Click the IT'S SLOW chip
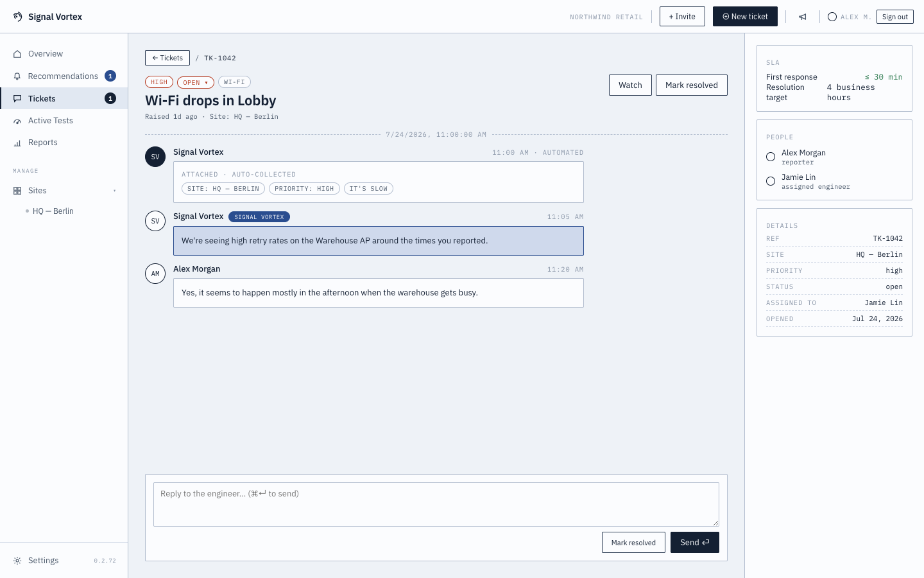Viewport: 924px width, 578px height. (368, 189)
